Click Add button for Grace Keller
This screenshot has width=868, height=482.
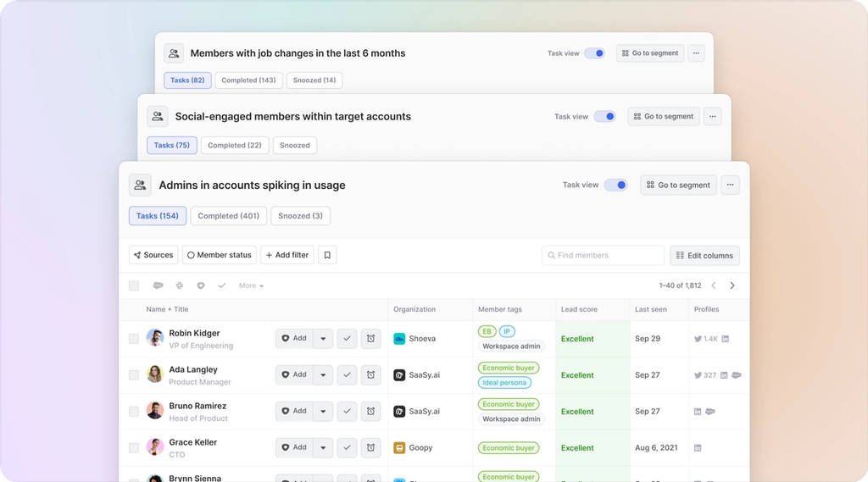coord(294,447)
